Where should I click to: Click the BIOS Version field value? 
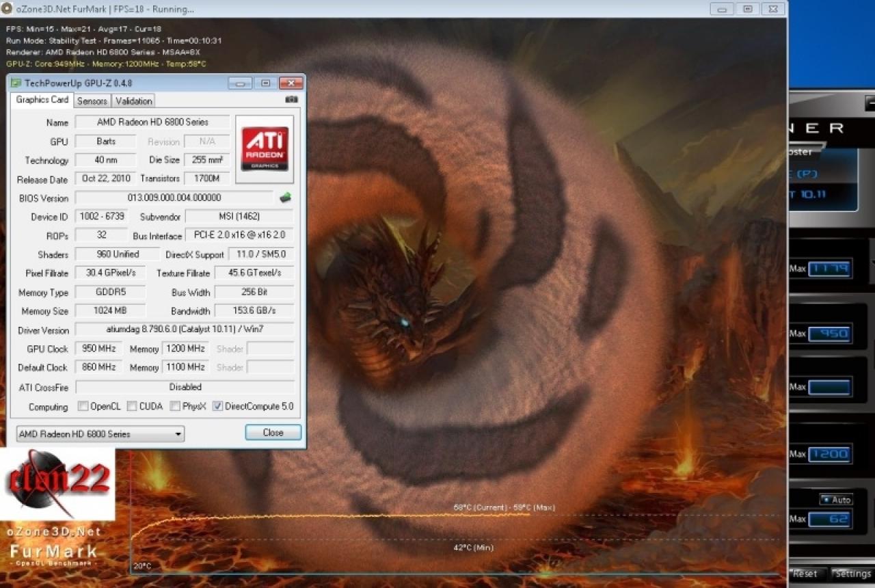tap(174, 198)
